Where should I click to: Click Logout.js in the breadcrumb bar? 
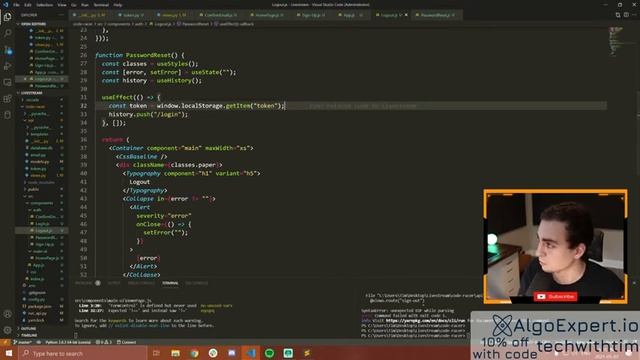click(x=162, y=24)
